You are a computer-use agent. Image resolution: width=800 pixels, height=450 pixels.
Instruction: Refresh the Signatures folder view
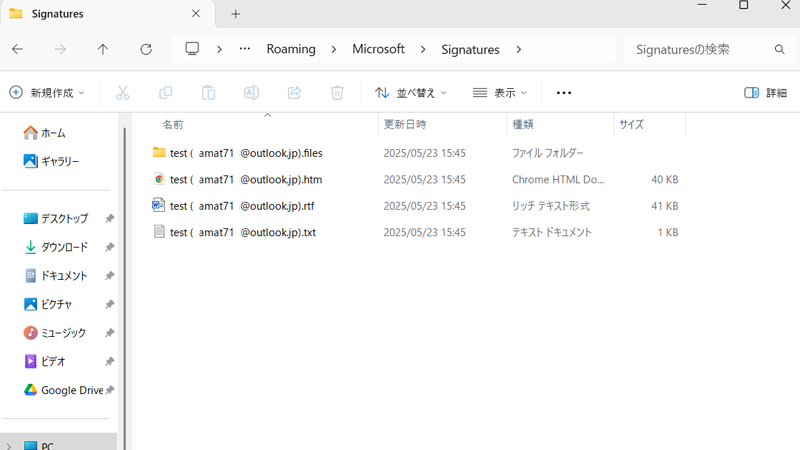tap(146, 49)
